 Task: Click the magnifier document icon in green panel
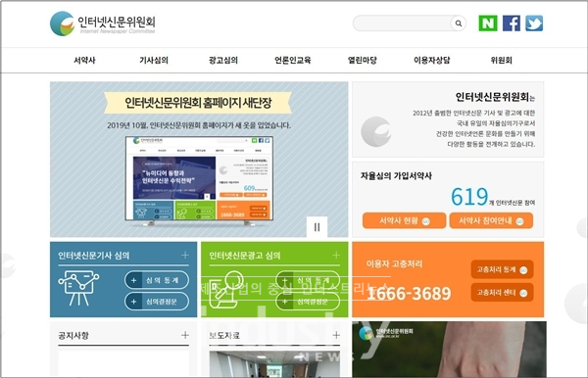(226, 290)
